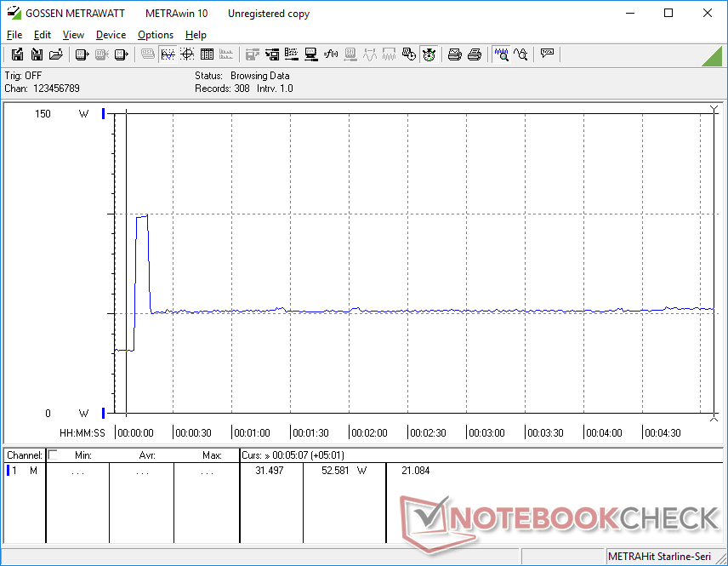Switch to the data table view
The image size is (728, 566).
click(207, 54)
